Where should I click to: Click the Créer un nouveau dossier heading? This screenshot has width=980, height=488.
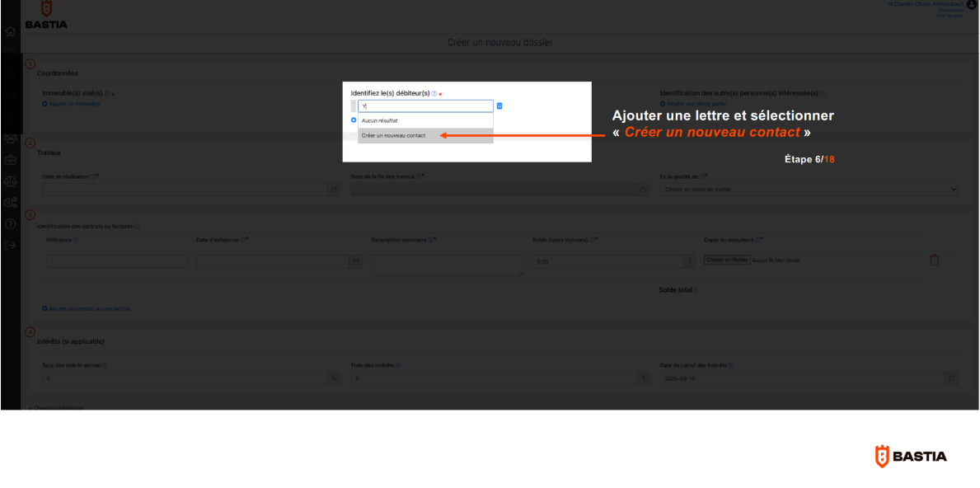pos(500,43)
